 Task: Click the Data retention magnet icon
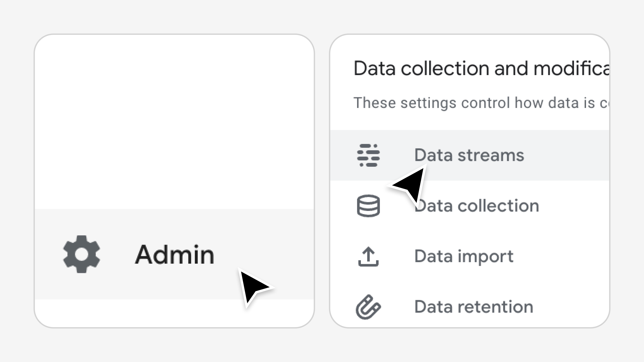368,307
